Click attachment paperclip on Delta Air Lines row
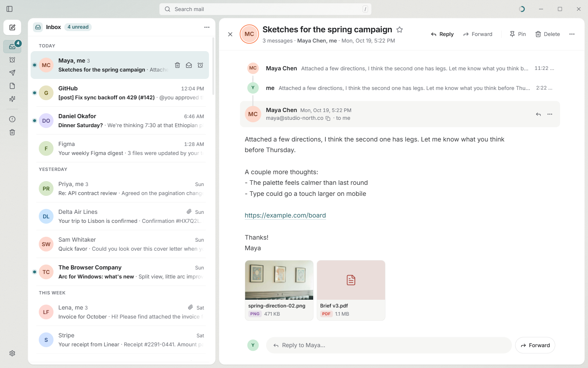Image resolution: width=588 pixels, height=368 pixels. (189, 212)
